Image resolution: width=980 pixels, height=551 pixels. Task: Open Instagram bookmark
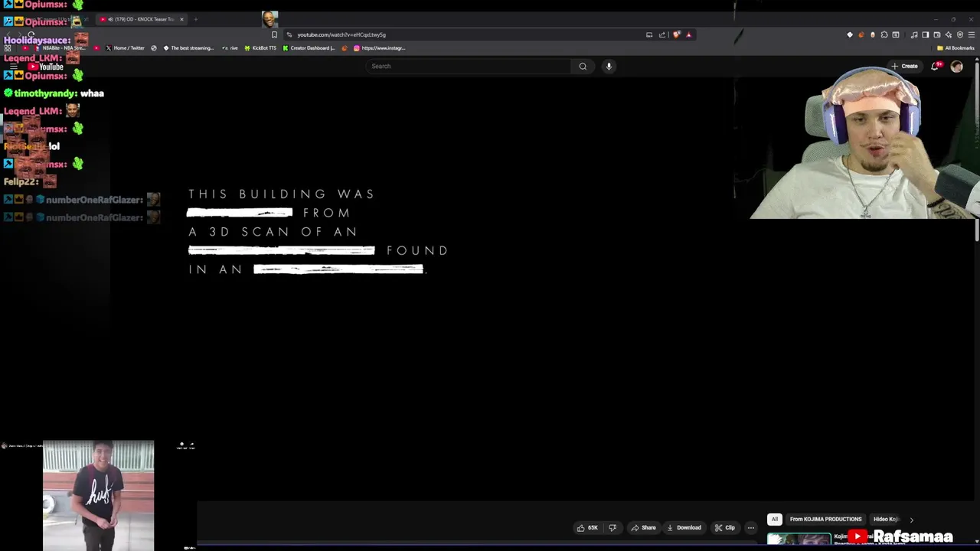pos(379,48)
